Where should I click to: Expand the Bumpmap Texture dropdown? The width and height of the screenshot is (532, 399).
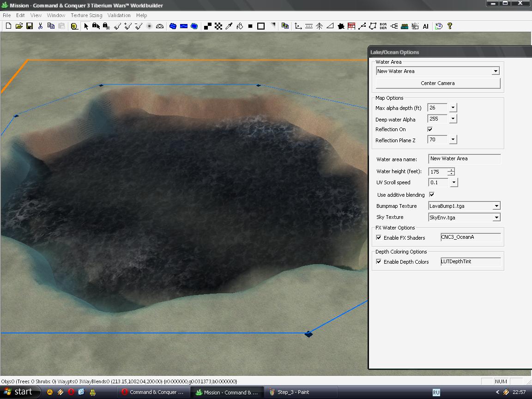496,206
